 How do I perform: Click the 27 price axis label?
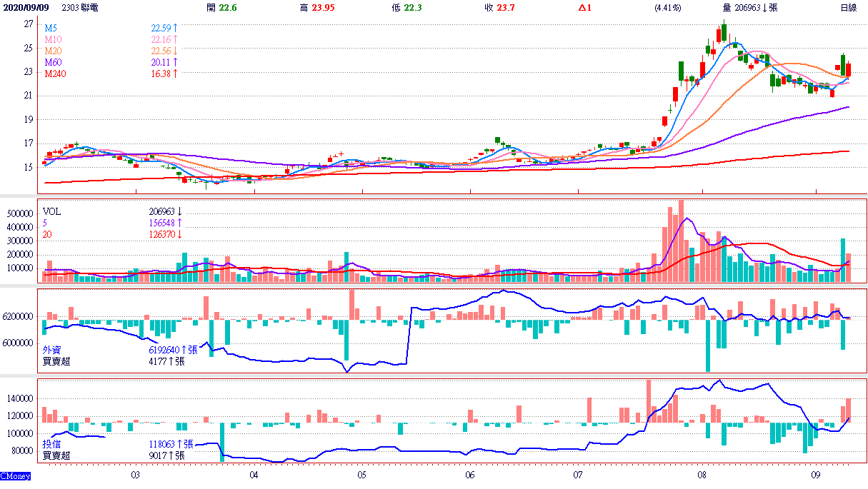[x=29, y=24]
